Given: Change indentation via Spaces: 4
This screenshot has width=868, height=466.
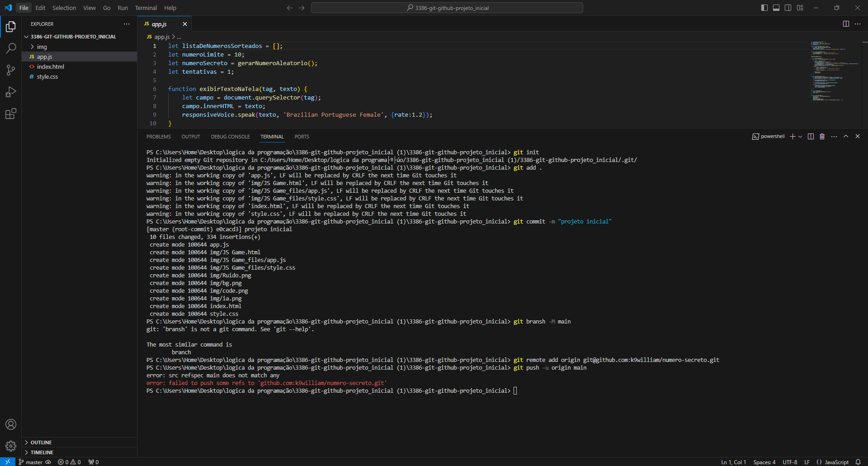Looking at the screenshot, I should (x=764, y=462).
